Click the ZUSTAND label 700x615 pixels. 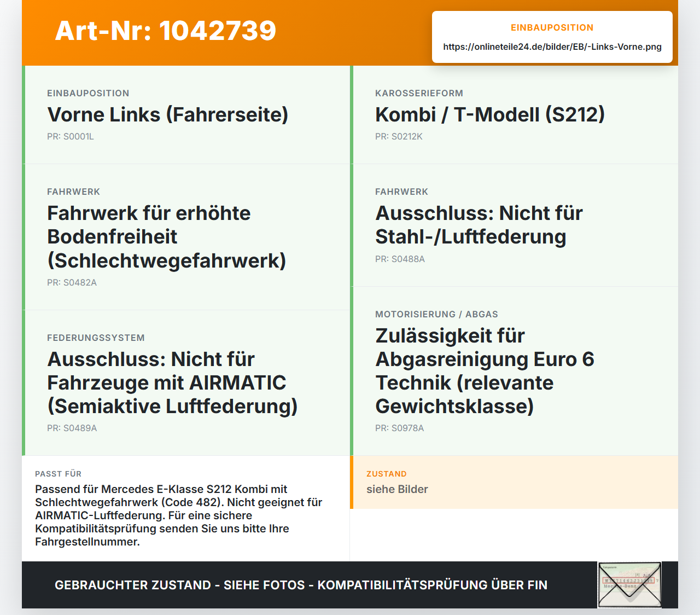(x=386, y=474)
